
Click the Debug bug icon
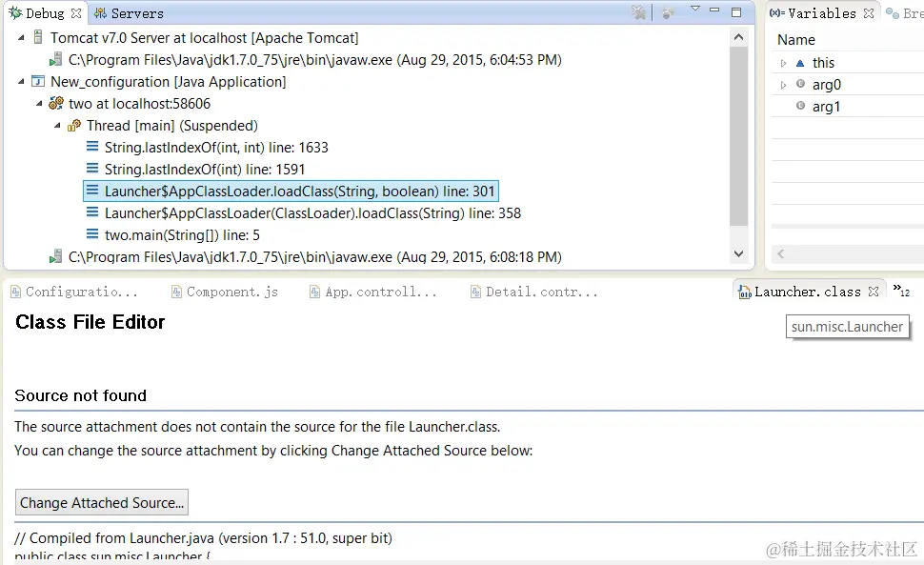pos(15,13)
